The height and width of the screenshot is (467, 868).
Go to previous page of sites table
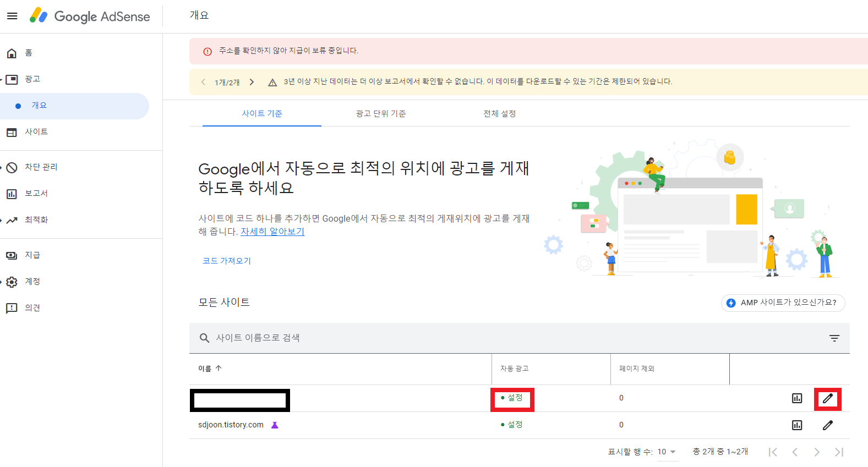click(x=795, y=452)
